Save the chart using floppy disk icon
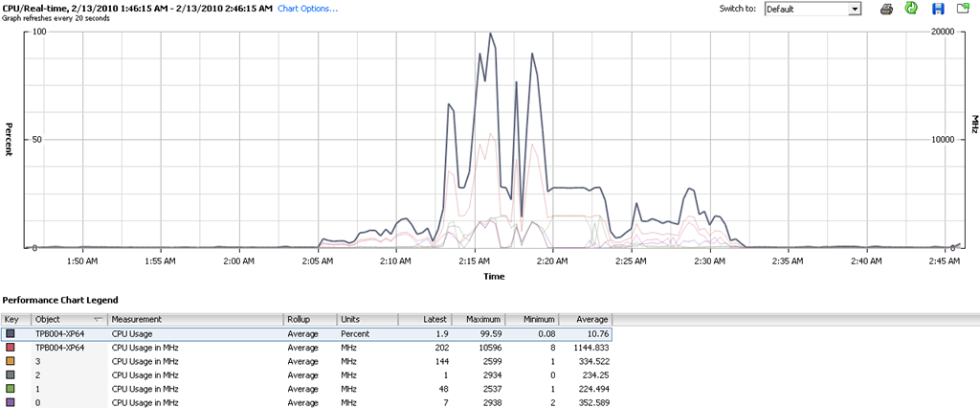The height and width of the screenshot is (408, 980). tap(938, 9)
